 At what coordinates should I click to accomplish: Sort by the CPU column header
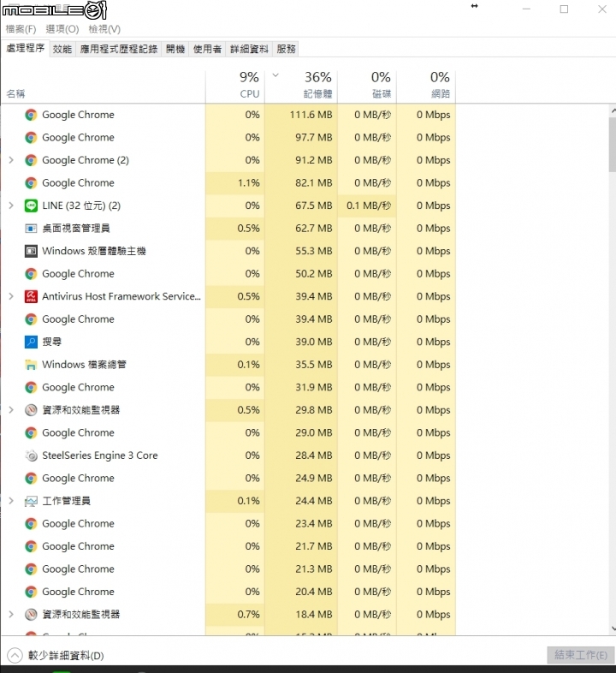point(235,86)
